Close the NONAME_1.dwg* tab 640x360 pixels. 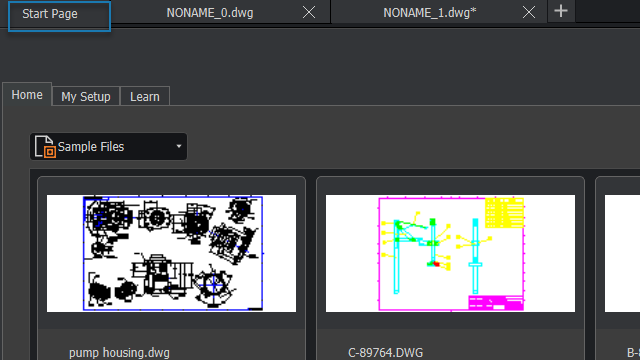click(529, 13)
